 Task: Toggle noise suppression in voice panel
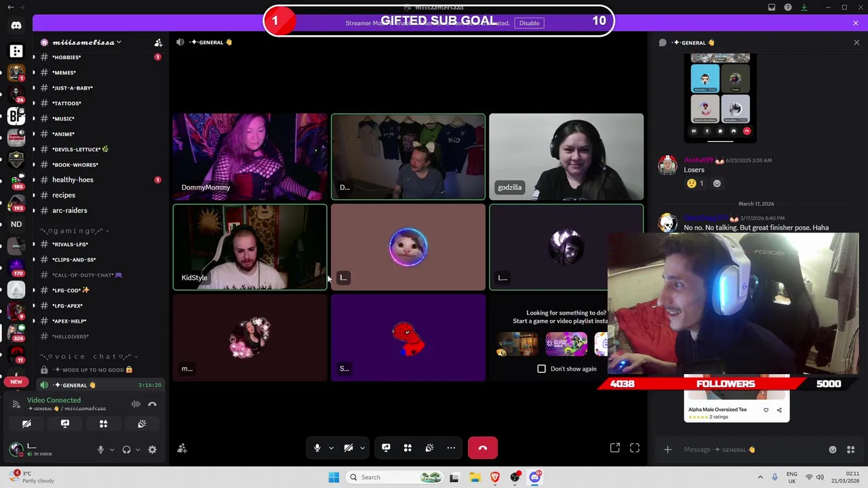tap(136, 404)
